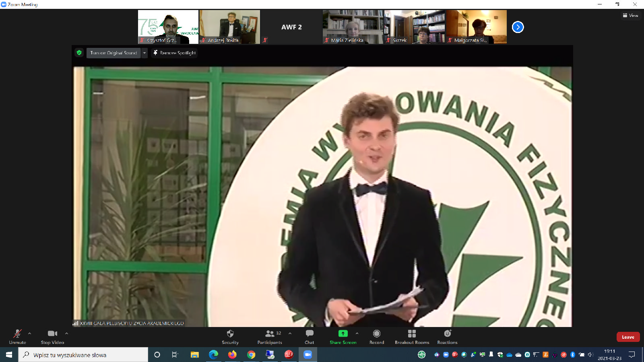Image resolution: width=644 pixels, height=362 pixels.
Task: Unmute the microphone in Zoom toolbar
Action: pos(17,337)
